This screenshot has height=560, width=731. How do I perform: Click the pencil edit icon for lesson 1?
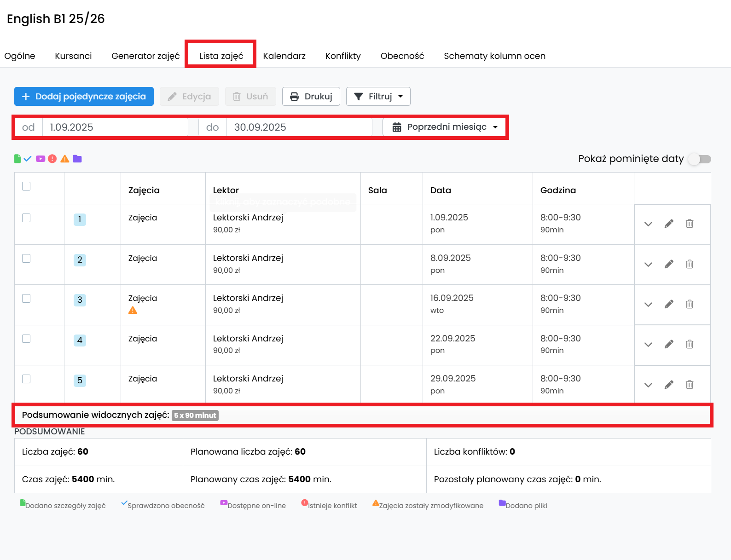pos(669,224)
